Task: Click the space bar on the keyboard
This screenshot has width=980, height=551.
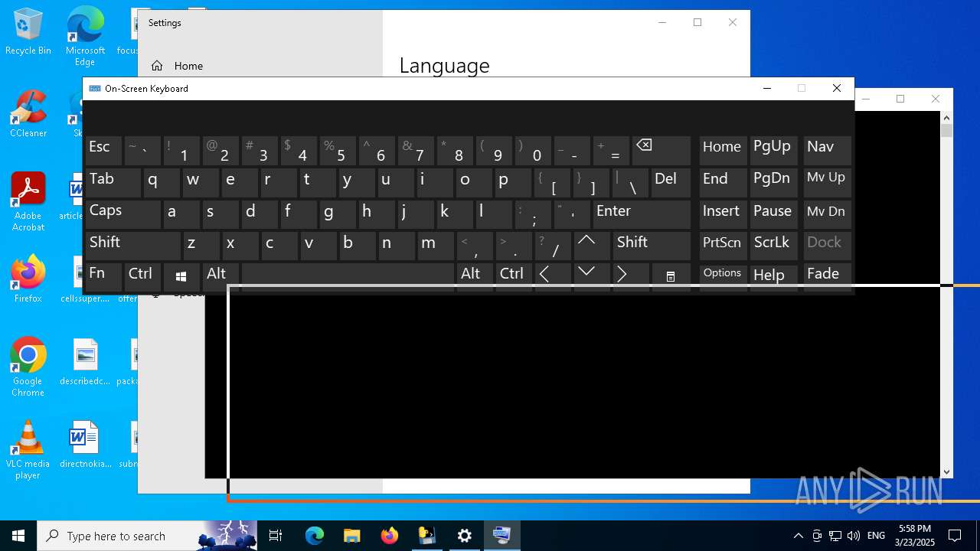Action: pos(348,277)
